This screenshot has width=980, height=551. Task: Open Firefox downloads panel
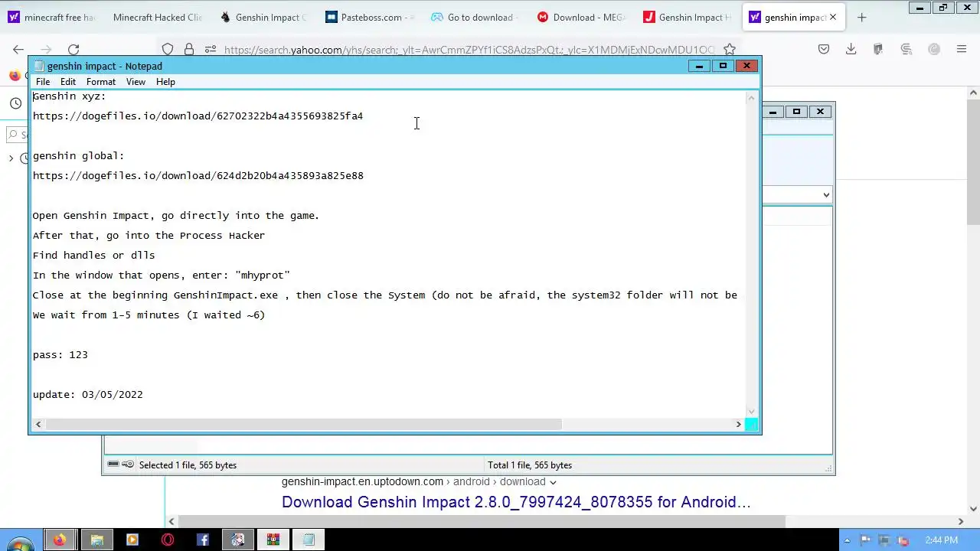(851, 49)
